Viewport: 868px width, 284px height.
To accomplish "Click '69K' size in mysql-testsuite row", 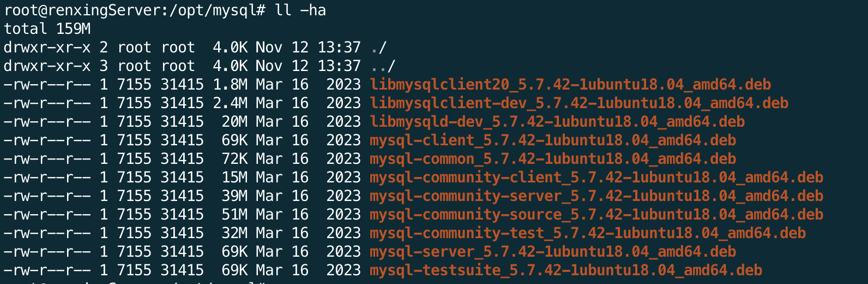I will click(234, 270).
